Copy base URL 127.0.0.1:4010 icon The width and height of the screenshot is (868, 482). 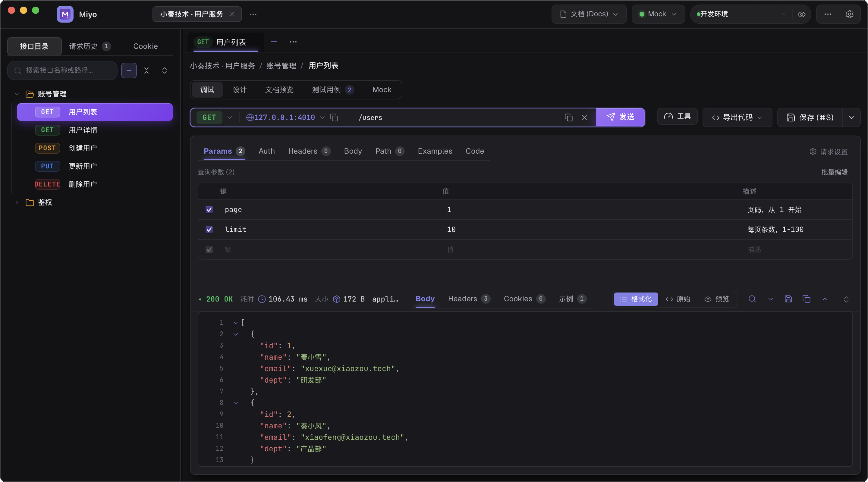pos(334,117)
